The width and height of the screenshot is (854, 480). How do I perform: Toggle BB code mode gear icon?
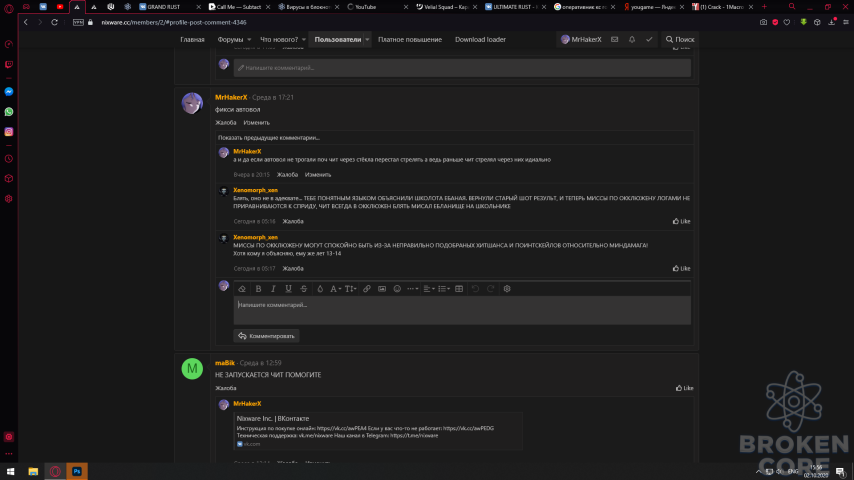pyautogui.click(x=507, y=289)
